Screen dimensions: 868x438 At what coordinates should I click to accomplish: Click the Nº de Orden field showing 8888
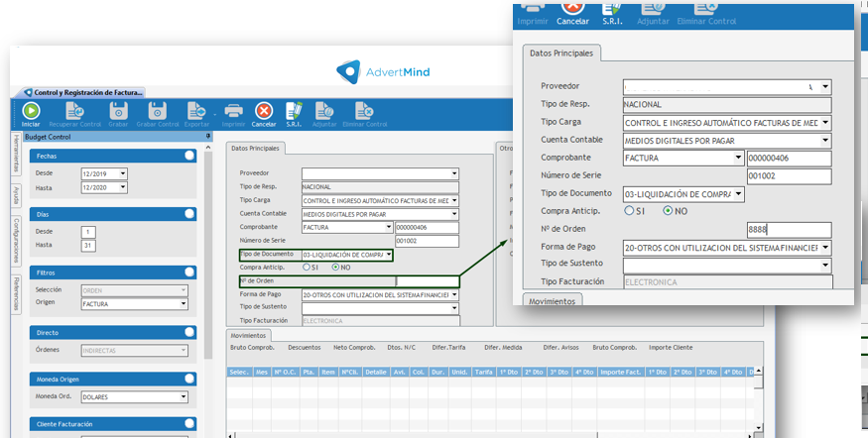788,229
